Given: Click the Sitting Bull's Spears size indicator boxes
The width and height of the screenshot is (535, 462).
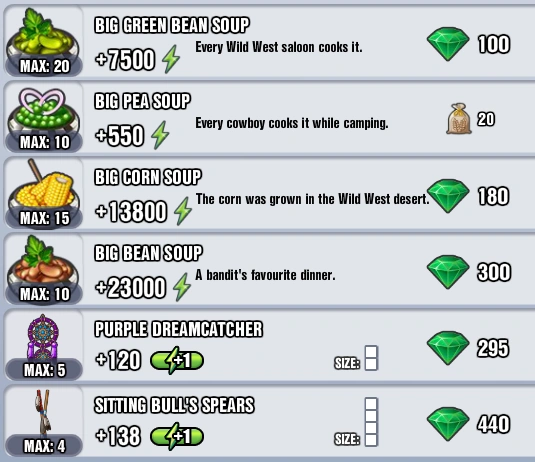Looking at the screenshot, I should click(371, 422).
